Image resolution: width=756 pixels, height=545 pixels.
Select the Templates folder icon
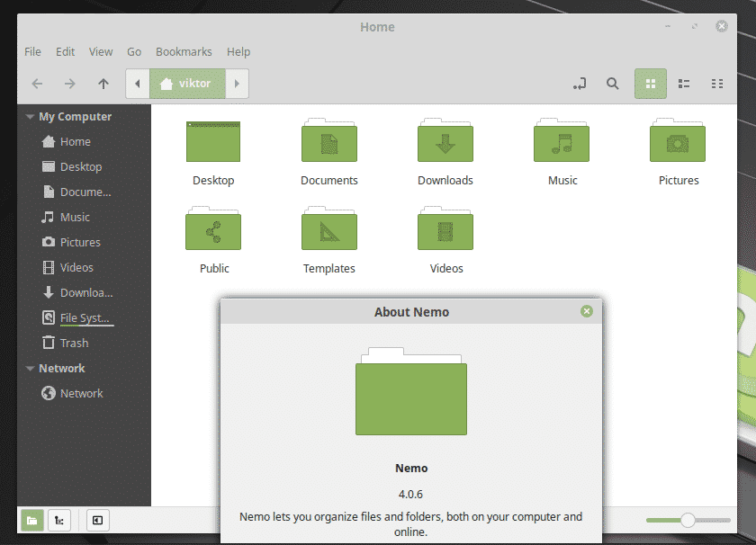329,228
